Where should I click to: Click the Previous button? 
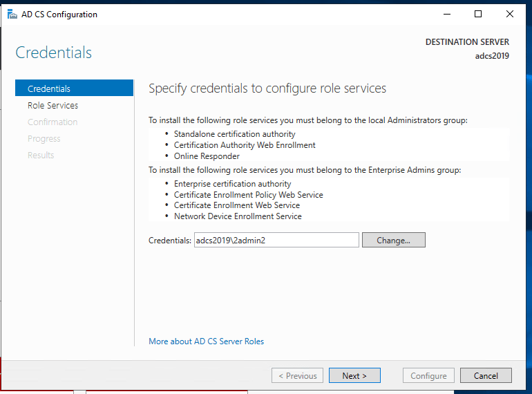[297, 376]
